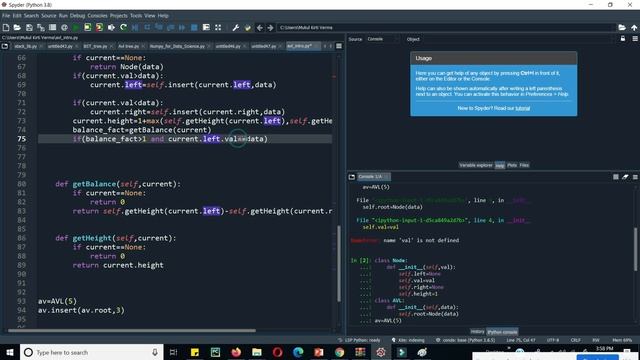This screenshot has height=360, width=640.
Task: Click the editor horizontal scrollbar thumb
Action: (x=131, y=331)
